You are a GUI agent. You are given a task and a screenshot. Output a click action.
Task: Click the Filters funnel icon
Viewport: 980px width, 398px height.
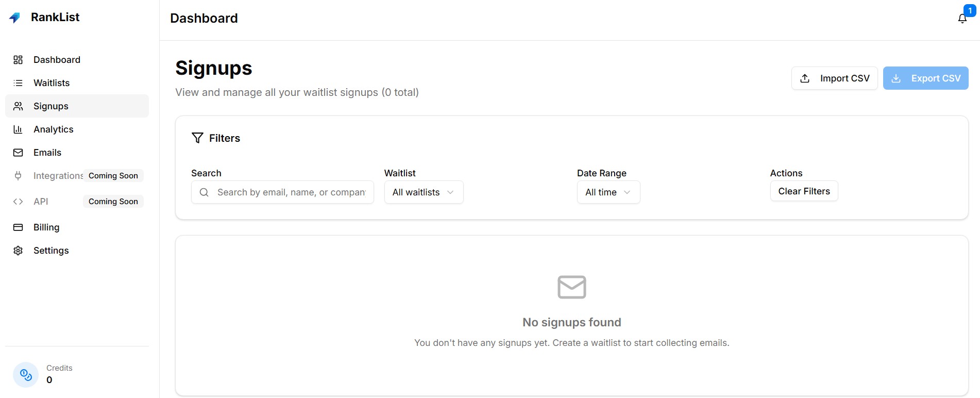click(x=197, y=138)
